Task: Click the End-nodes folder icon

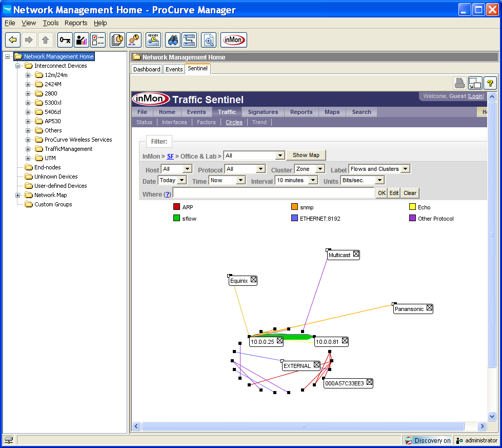Action: coord(29,167)
